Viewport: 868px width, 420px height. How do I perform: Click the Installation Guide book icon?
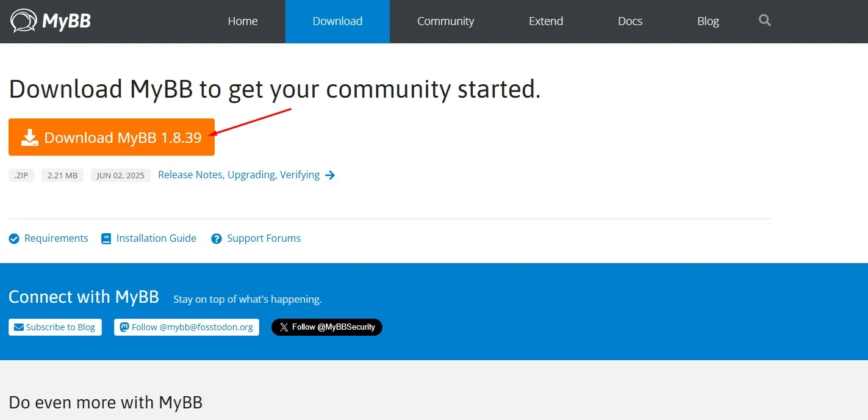[106, 239]
